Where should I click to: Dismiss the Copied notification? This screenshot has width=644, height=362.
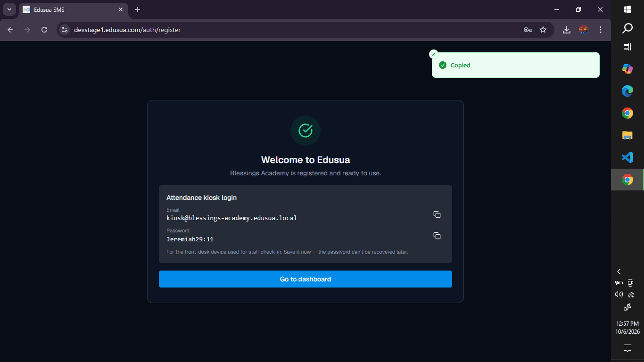434,54
